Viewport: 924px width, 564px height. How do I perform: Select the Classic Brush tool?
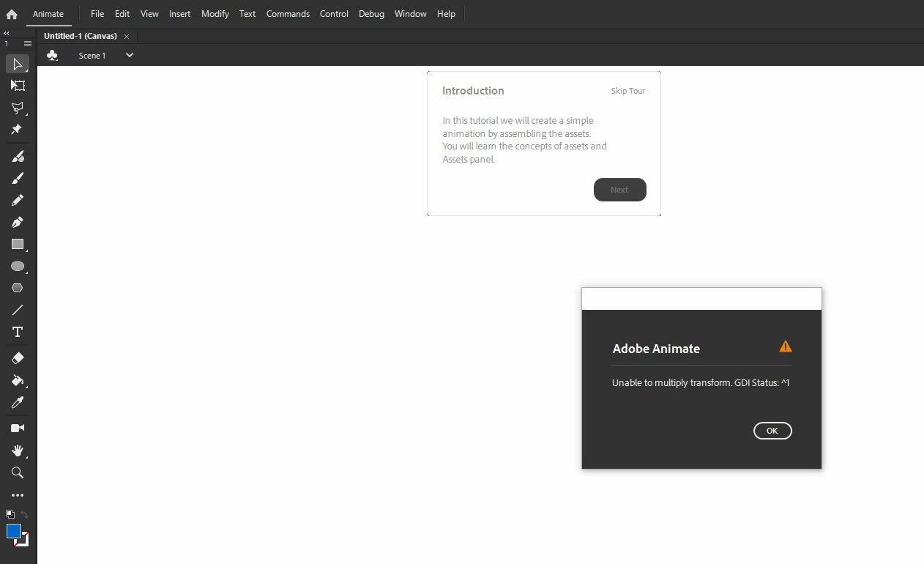(18, 178)
